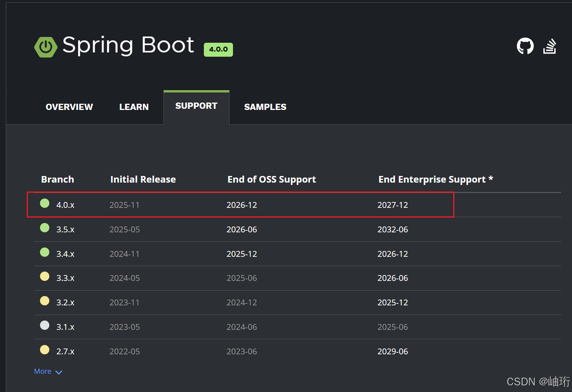Screen dimensions: 572x392
Task: Toggle the status indicator for branch 3.2.x
Action: [x=44, y=301]
